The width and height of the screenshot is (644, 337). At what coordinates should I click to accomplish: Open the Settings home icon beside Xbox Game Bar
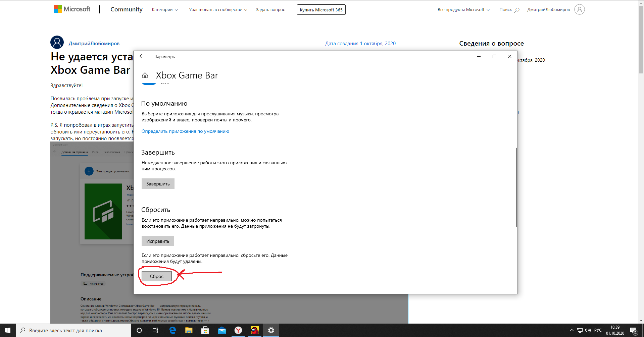pyautogui.click(x=145, y=75)
